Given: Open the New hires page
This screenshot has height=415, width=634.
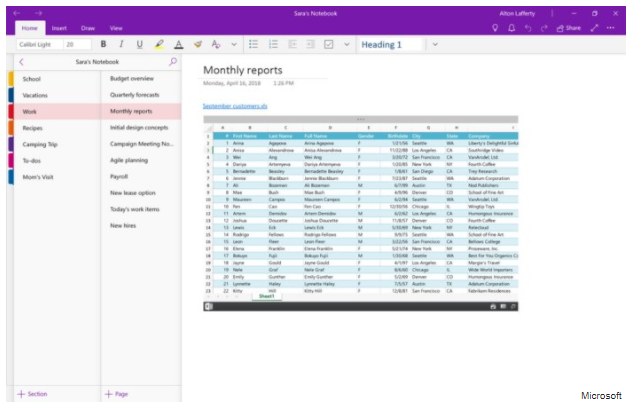Looking at the screenshot, I should pos(141,225).
